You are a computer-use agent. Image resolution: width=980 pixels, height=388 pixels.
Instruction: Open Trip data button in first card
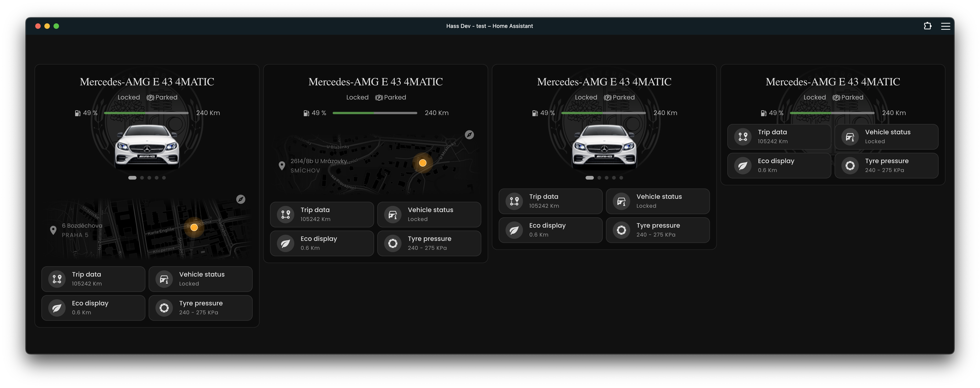click(x=93, y=279)
